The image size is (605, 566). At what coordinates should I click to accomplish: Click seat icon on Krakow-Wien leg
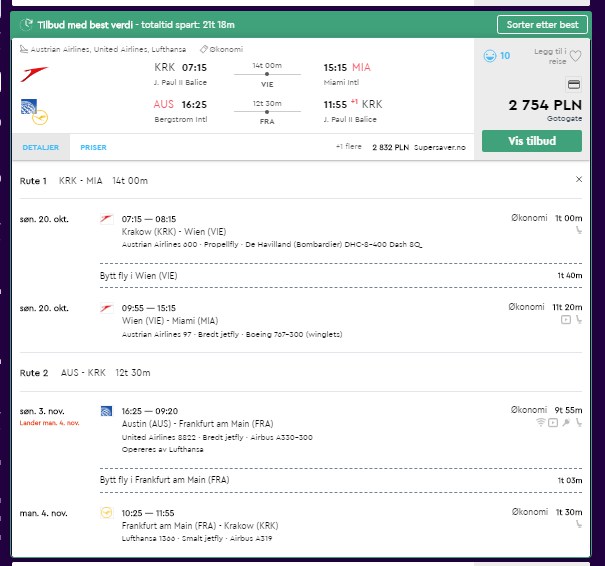tap(579, 230)
